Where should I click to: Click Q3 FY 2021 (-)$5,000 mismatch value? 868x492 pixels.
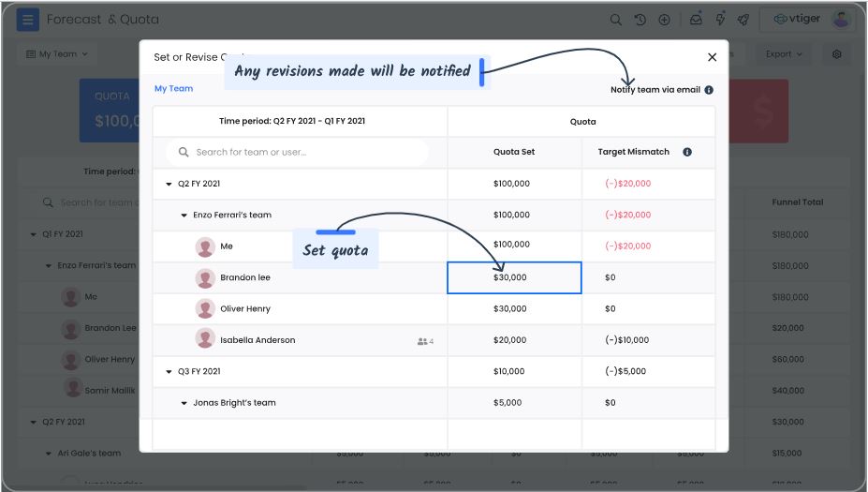coord(625,371)
